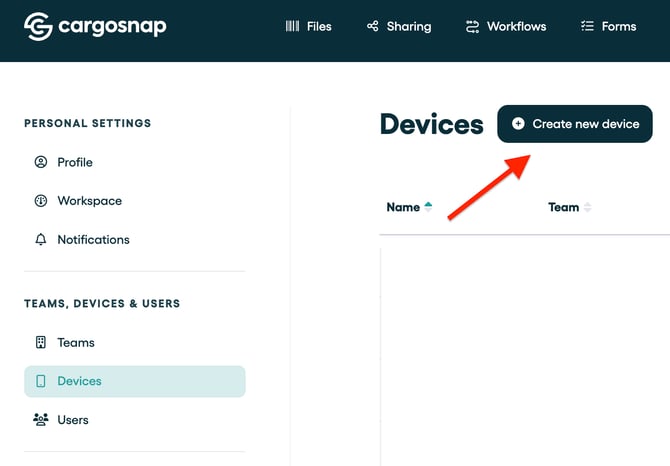Screen dimensions: 670x466
Task: Sort devices by Team column arrow
Action: (587, 207)
